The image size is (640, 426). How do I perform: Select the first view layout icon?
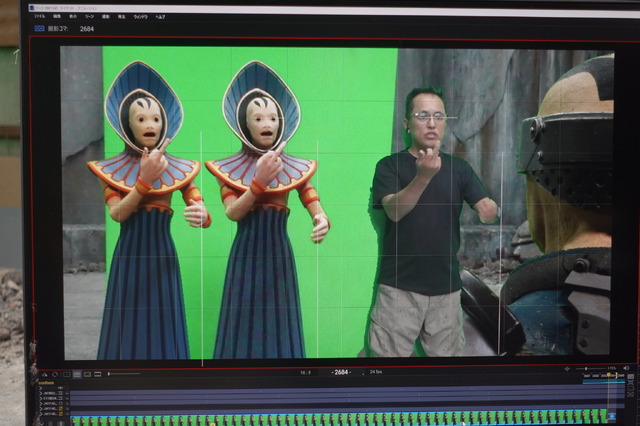pos(66,374)
